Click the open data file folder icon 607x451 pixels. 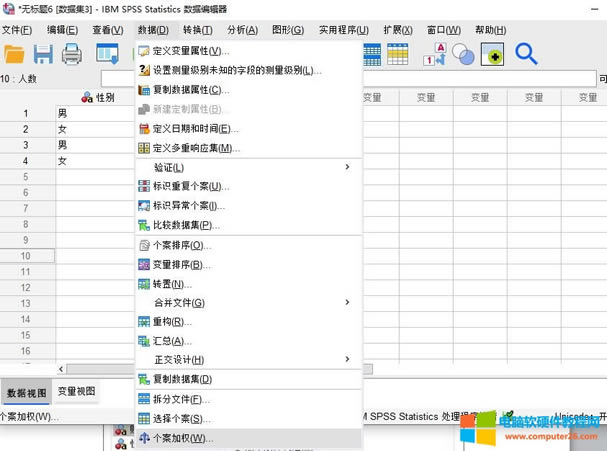coord(14,54)
